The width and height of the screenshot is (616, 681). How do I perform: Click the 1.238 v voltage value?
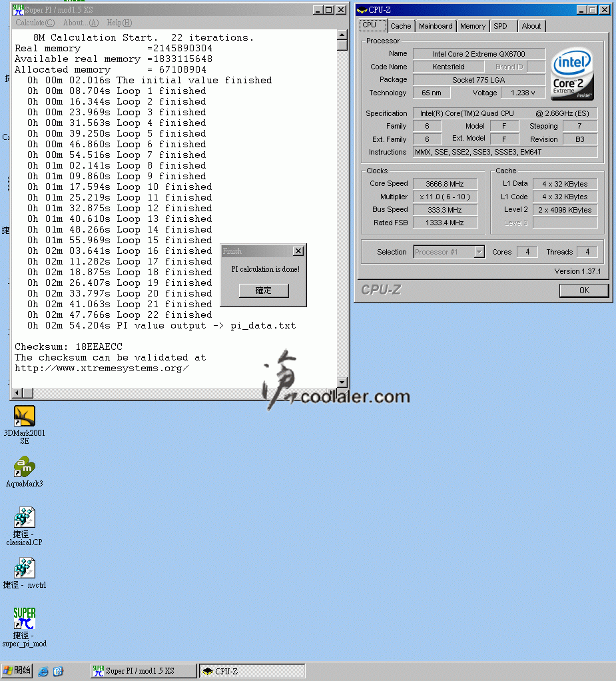[x=523, y=93]
